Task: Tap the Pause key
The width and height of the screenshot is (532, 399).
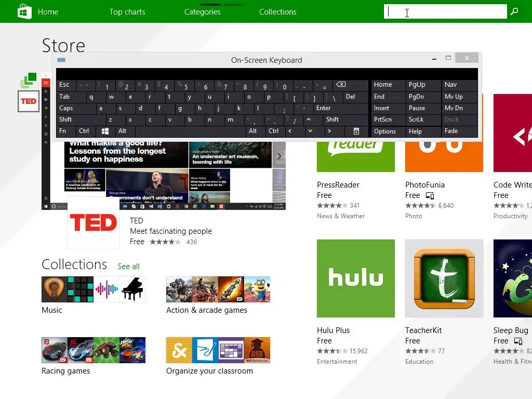Action: (x=423, y=108)
